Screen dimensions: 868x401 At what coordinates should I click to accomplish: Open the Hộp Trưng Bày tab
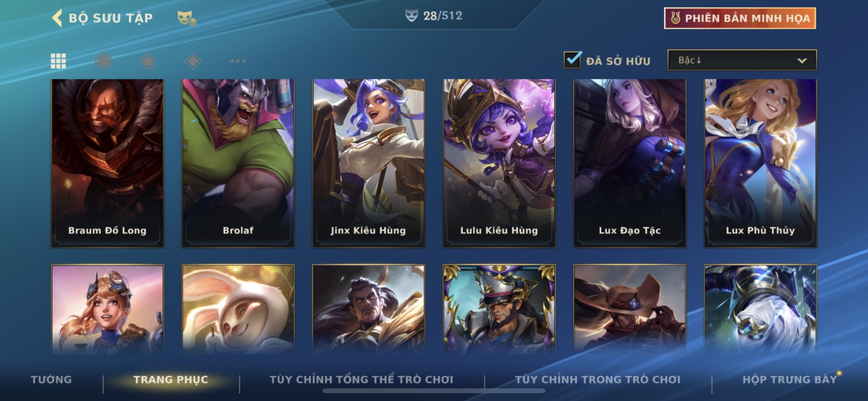pos(789,380)
